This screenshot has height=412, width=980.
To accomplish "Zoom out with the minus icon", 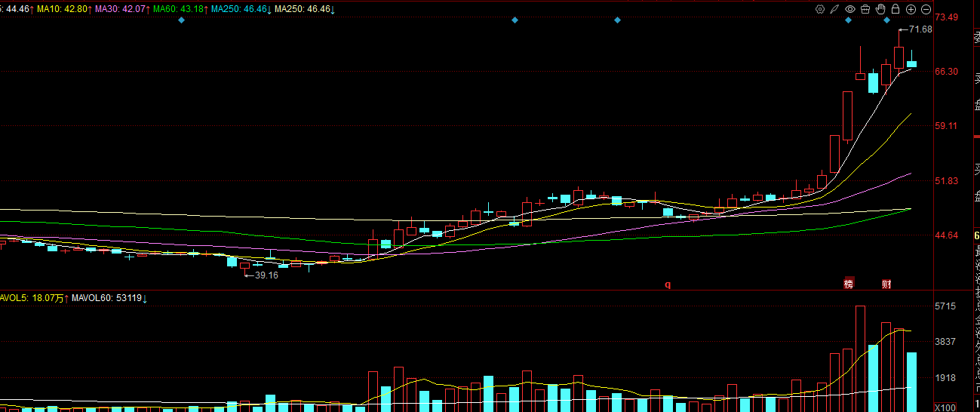I will point(926,9).
